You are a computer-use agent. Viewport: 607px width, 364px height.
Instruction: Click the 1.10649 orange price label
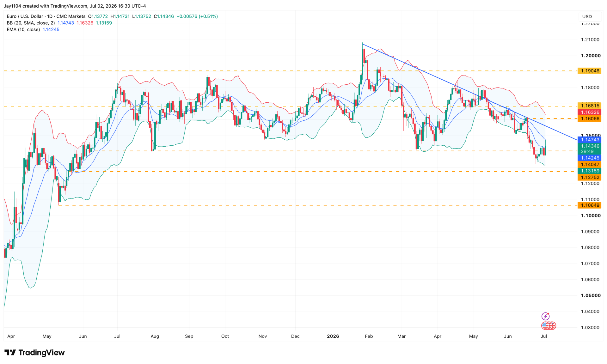[590, 205]
